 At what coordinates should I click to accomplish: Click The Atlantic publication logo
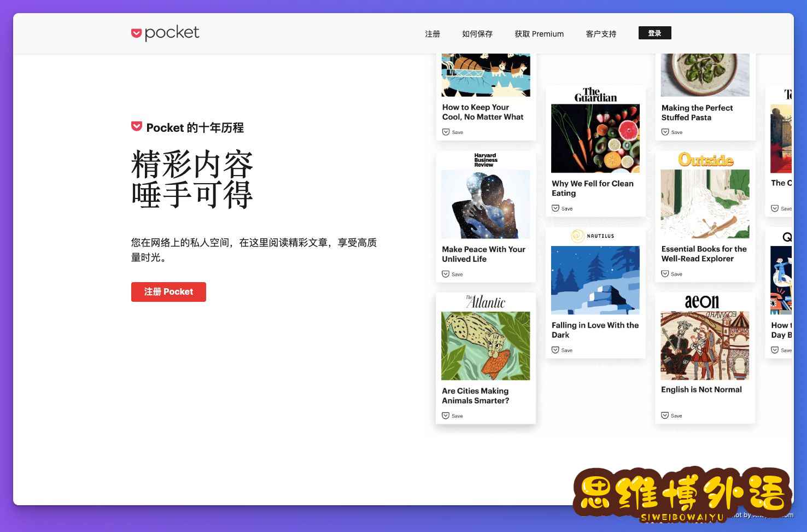click(486, 302)
